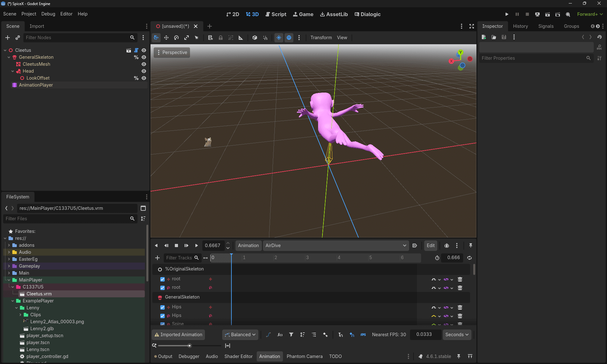Select the Move mode tool in viewport toolbar
Screen dimensions: 607x364
click(166, 38)
